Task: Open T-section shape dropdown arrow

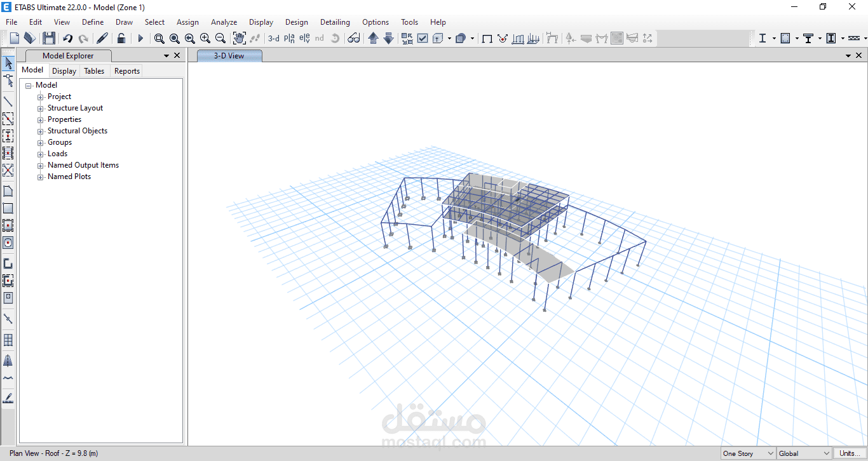Action: pyautogui.click(x=820, y=38)
